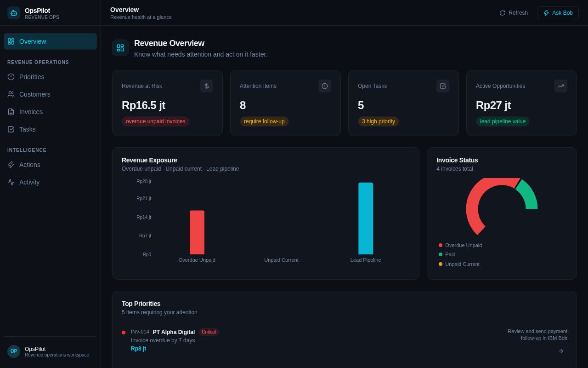View the Activity feed
The image size is (588, 368).
[51, 182]
